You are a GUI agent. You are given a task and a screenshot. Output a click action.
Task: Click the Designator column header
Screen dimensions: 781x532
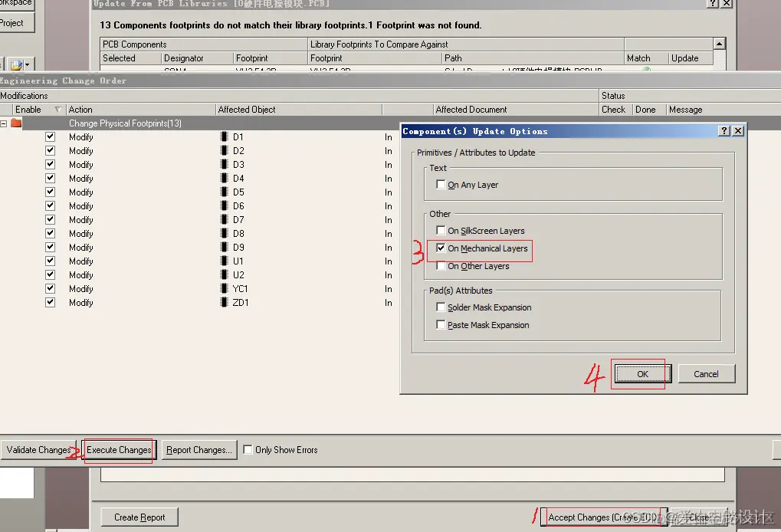[197, 58]
